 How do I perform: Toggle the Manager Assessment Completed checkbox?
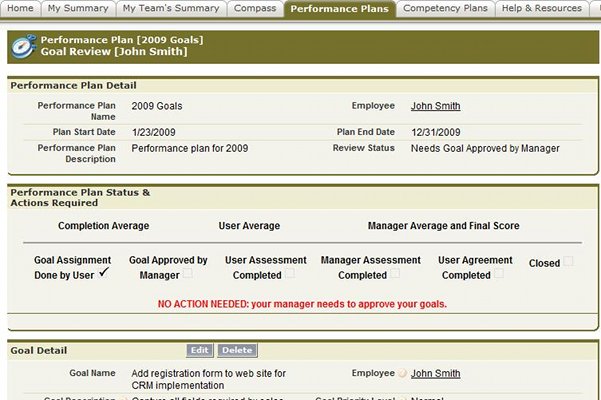pos(395,273)
